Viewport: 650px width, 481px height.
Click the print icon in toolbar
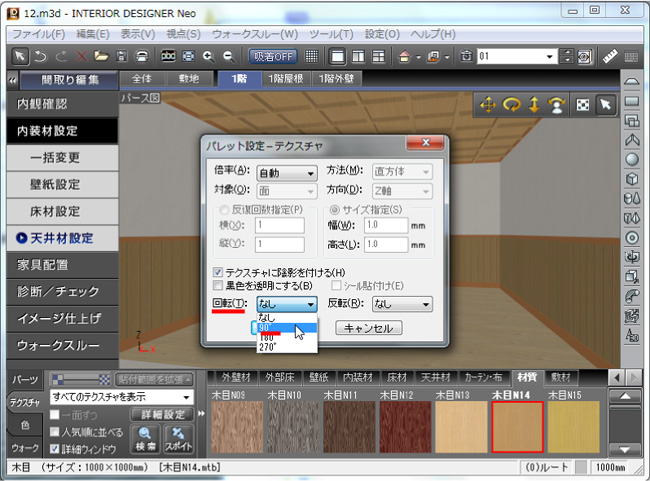142,55
